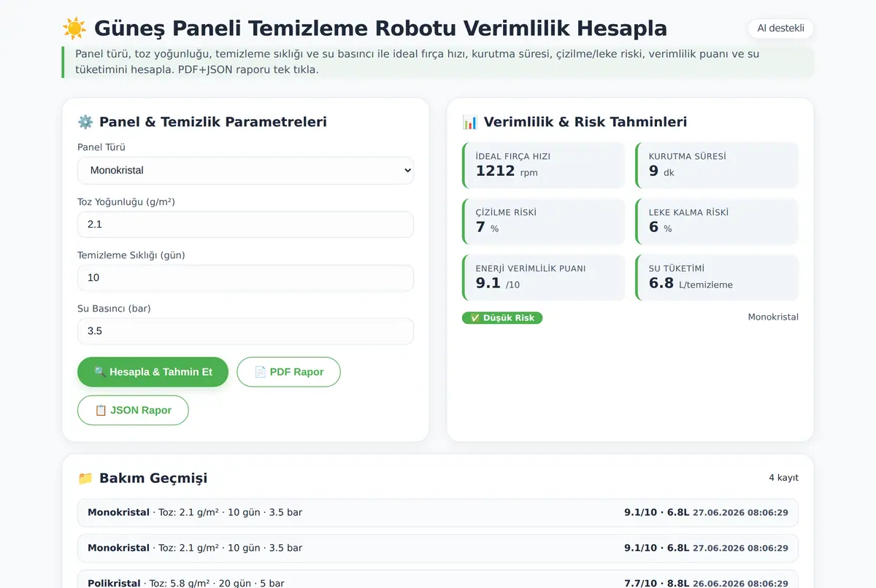Click the chart icon beside Verimlilik & Risk Tahminleri
Viewport: 876px width, 588px height.
click(x=470, y=122)
